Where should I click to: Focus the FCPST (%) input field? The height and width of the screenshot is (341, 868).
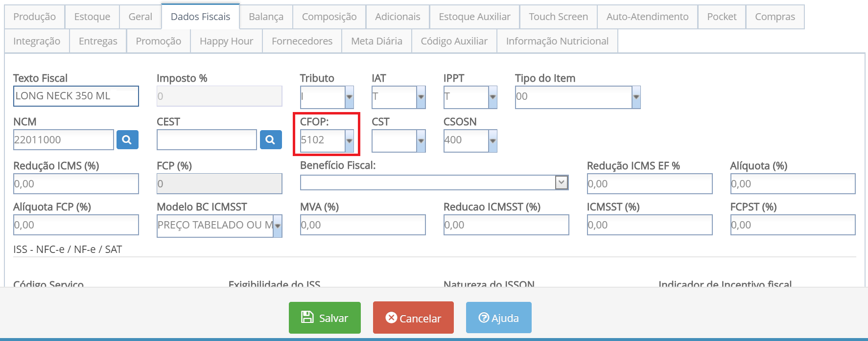(x=793, y=225)
